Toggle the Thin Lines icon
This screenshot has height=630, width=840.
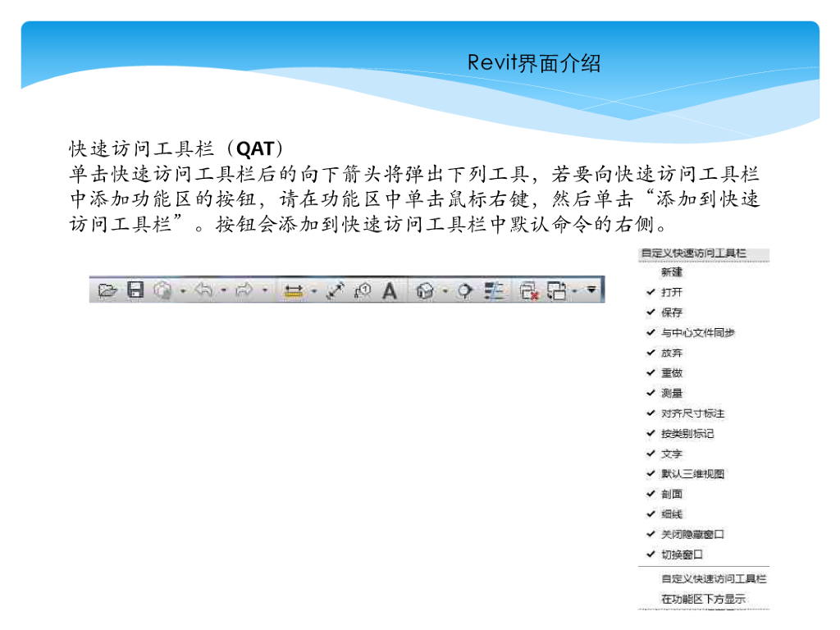tap(493, 290)
